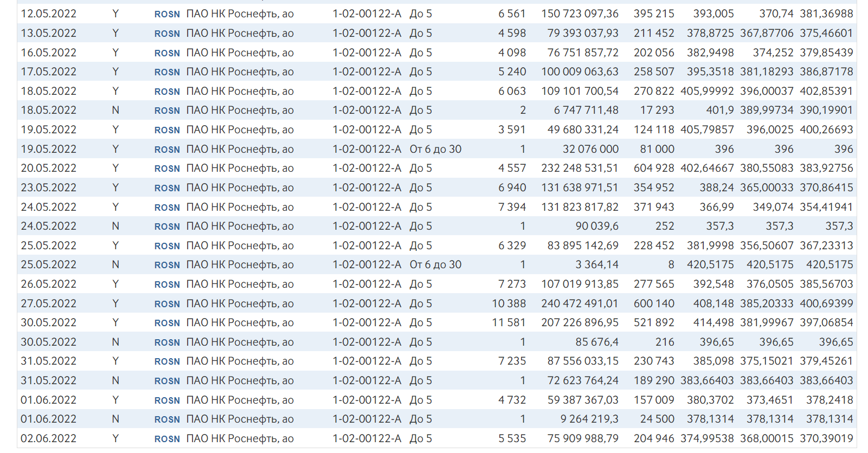Click the volume 189 290
868x453 pixels.
point(654,380)
